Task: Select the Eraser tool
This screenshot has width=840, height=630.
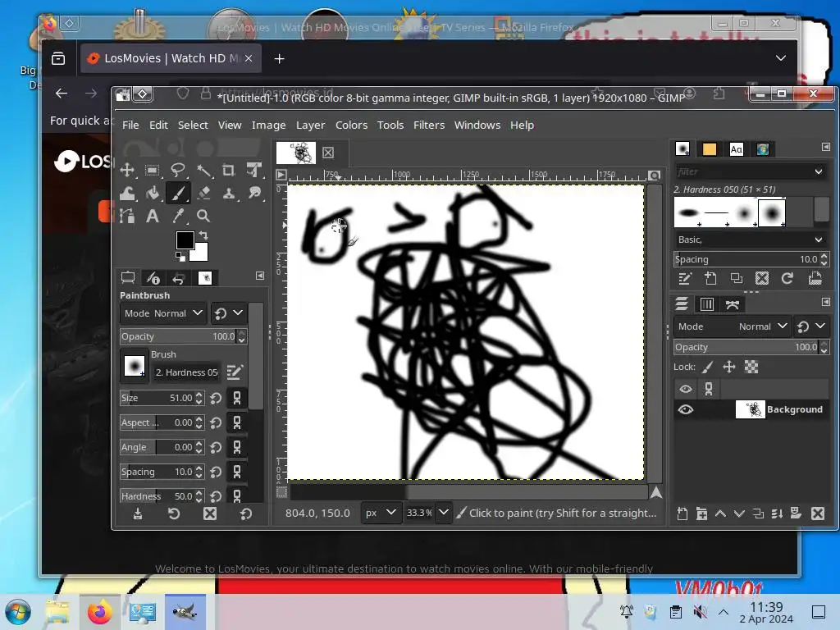Action: [203, 194]
